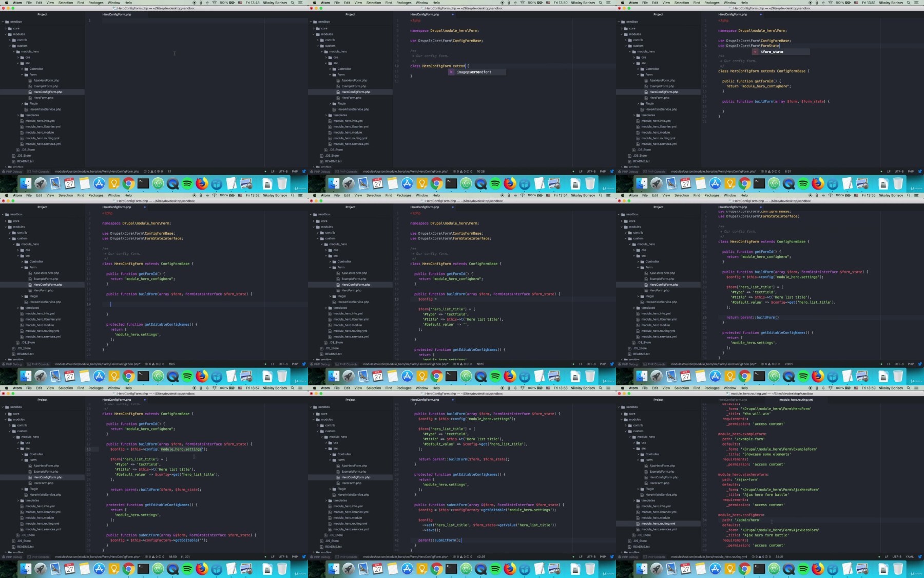Launch the Launchpad rocket in the 13:52 dock

point(40,376)
